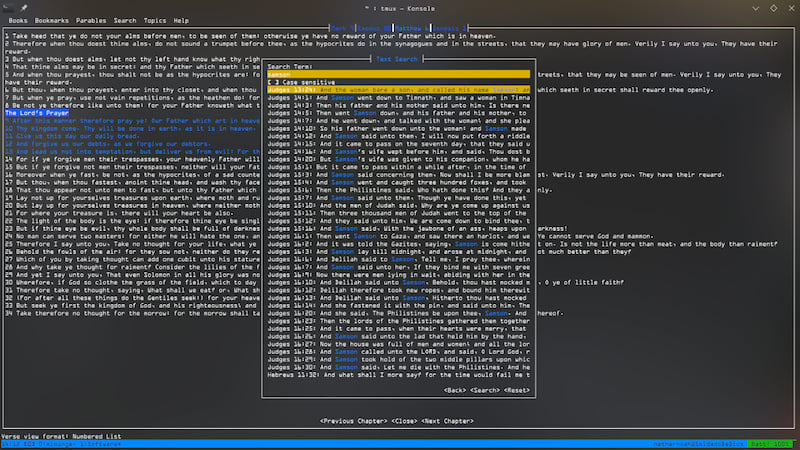Select the Judges 16:23 search result
Image resolution: width=800 pixels, height=450 pixels.
point(398,321)
